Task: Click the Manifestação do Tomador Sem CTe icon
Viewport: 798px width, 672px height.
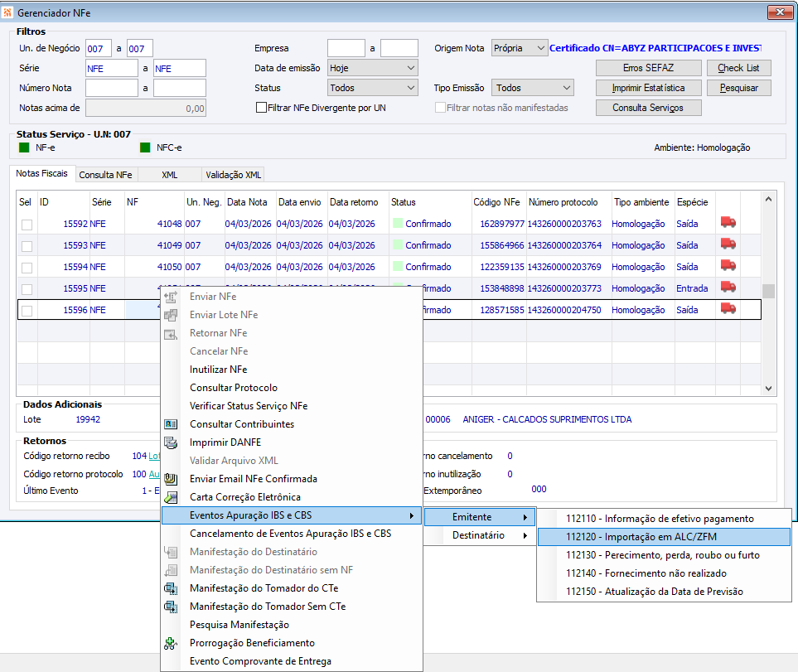Action: [171, 607]
